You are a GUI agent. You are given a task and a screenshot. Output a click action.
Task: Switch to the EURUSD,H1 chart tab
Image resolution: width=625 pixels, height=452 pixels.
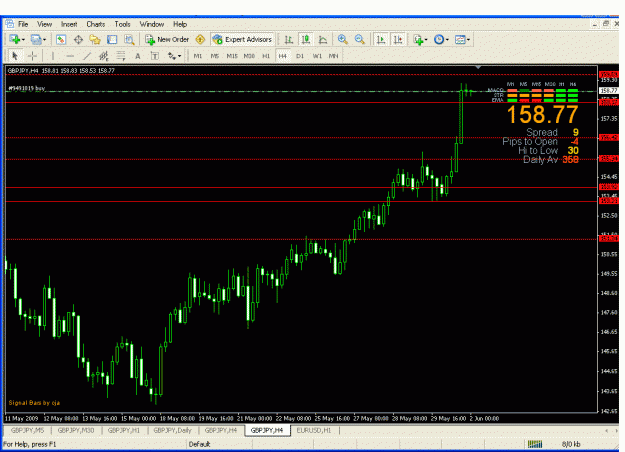pyautogui.click(x=314, y=430)
